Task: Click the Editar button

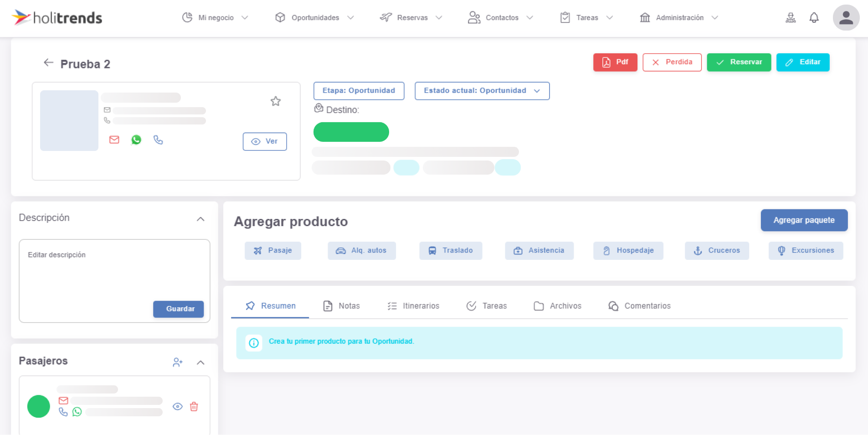Action: (803, 62)
